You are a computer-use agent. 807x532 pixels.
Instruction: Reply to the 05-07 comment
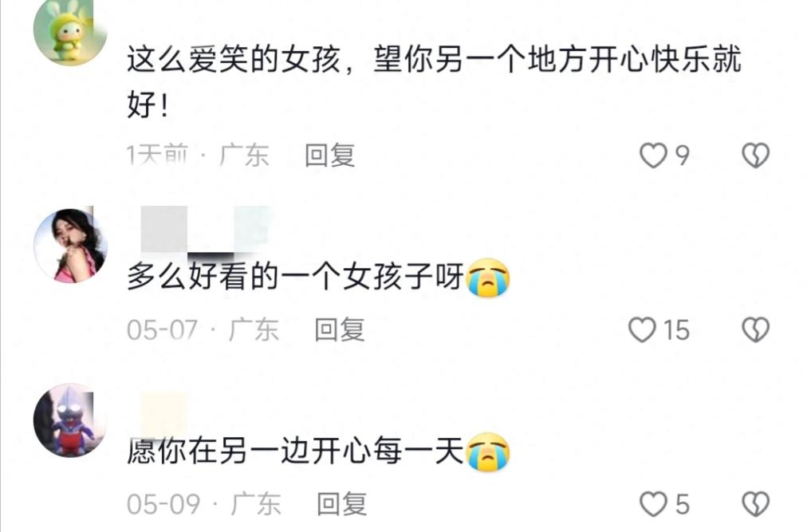[340, 329]
